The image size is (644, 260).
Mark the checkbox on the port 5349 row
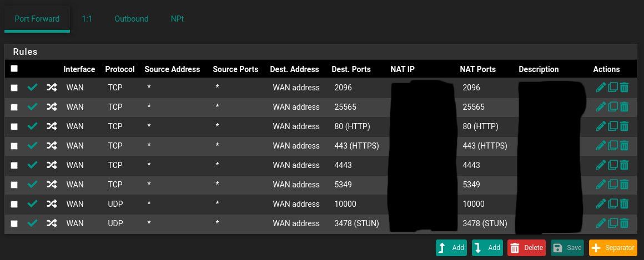(14, 185)
